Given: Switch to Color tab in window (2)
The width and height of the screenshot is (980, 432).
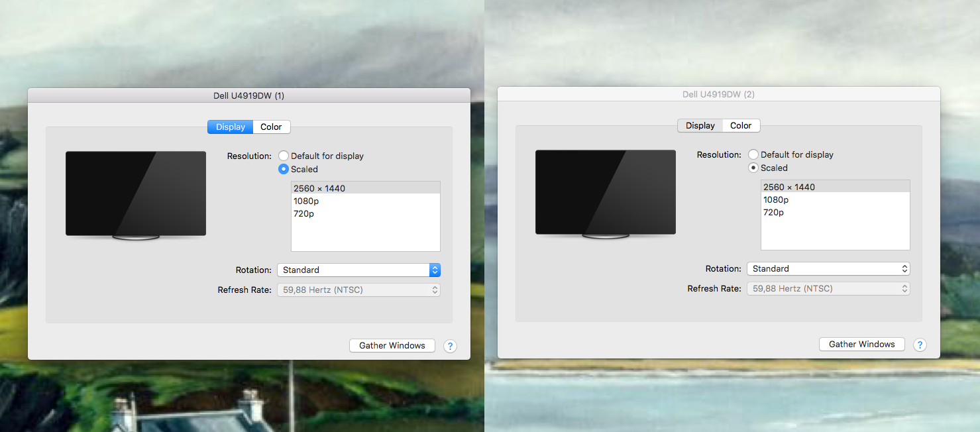Looking at the screenshot, I should coord(741,125).
